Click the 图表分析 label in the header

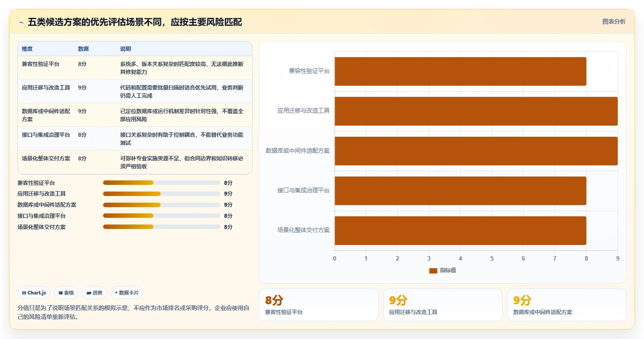614,21
